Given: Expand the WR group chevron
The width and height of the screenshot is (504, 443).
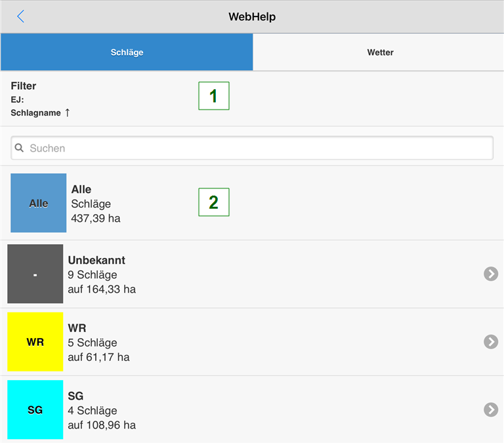Looking at the screenshot, I should tap(490, 341).
